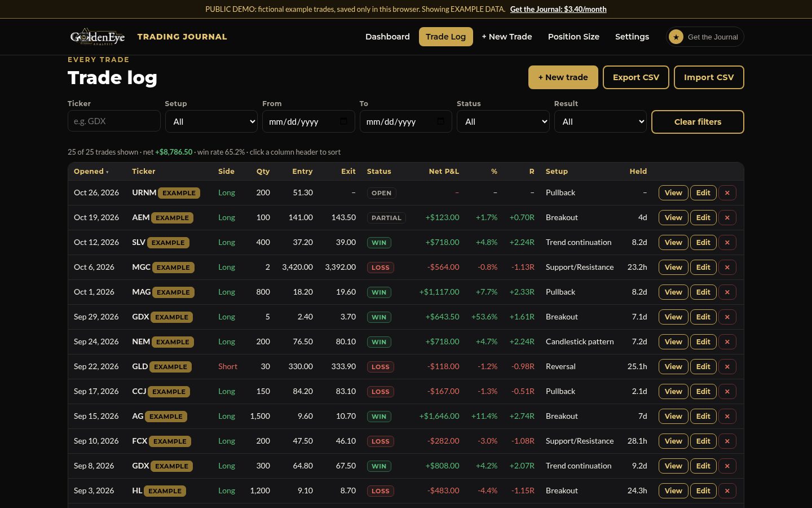Expand the Result filter dropdown
The image size is (812, 508).
(601, 121)
